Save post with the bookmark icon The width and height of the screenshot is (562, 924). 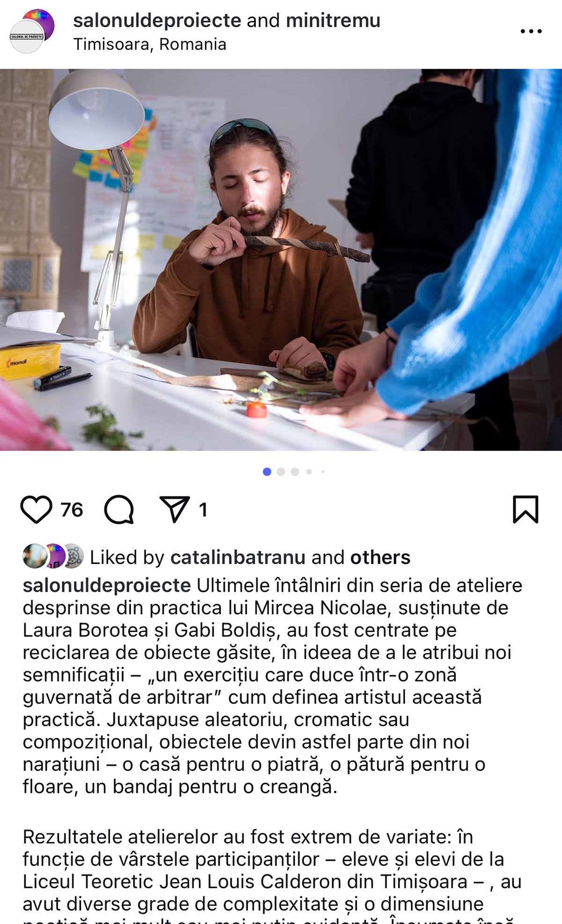click(x=525, y=509)
